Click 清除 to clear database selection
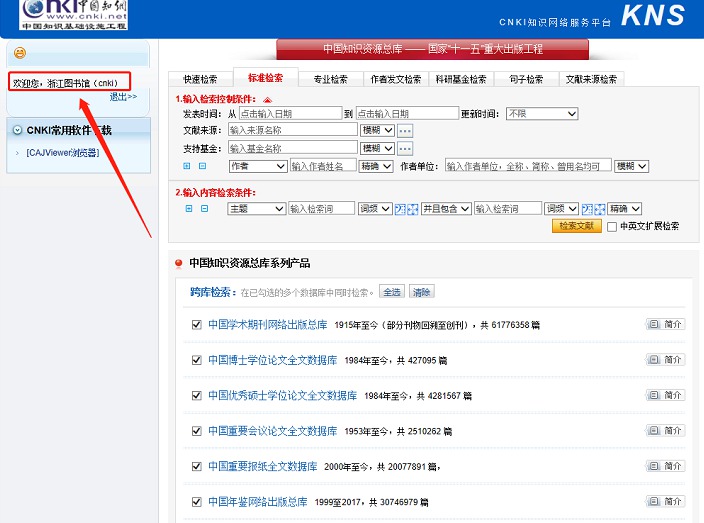 point(422,292)
